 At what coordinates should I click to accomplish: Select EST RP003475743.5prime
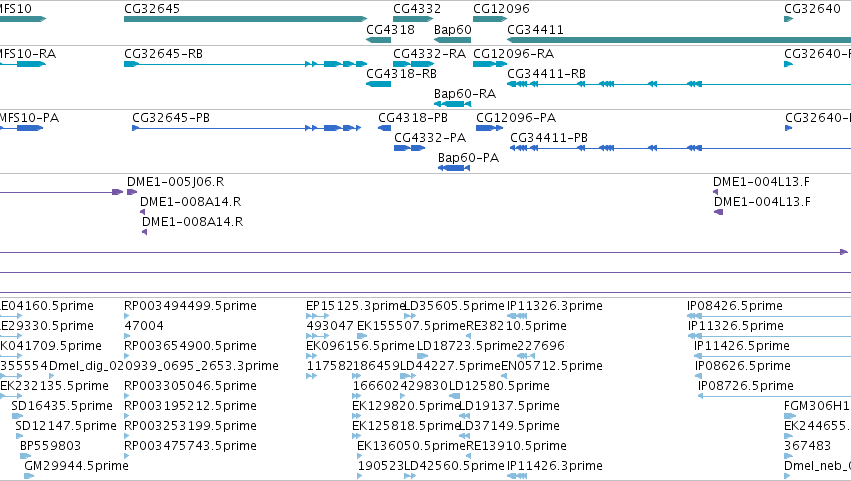click(190, 446)
